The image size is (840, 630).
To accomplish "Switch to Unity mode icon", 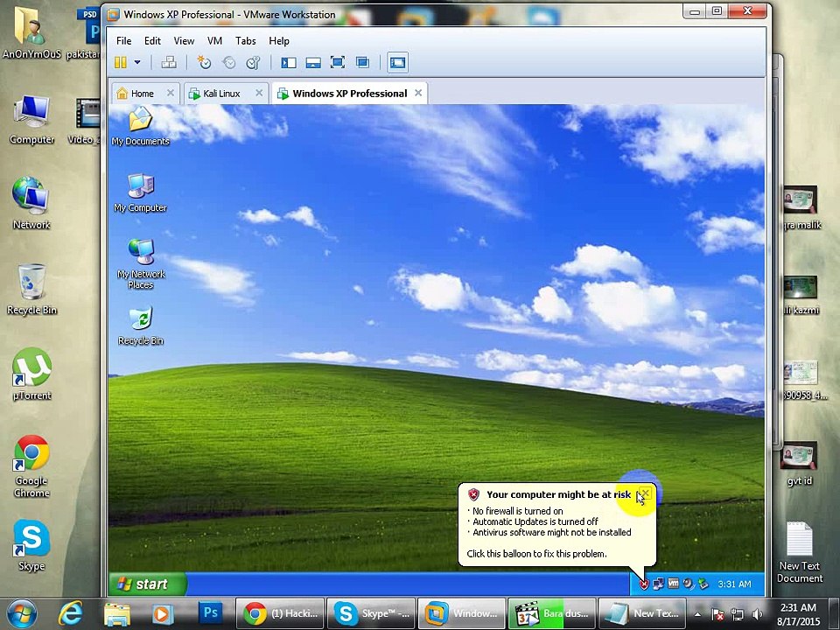I will coord(362,63).
